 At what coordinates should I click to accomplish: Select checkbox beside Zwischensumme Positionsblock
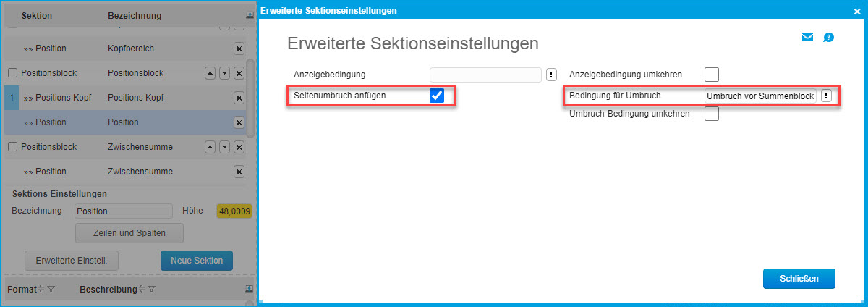(x=12, y=147)
